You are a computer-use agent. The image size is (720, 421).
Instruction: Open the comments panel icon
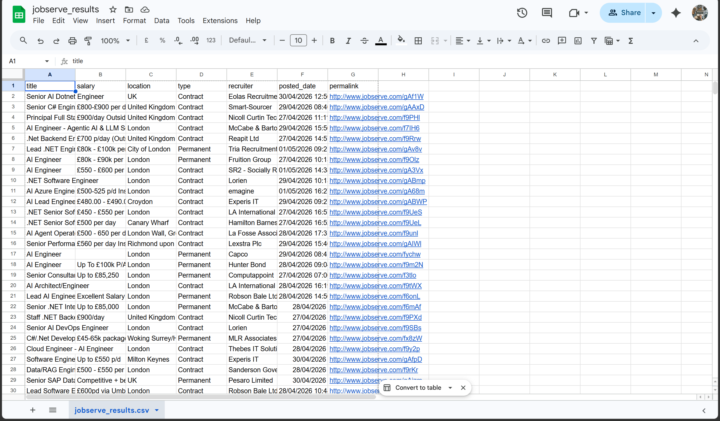click(546, 13)
